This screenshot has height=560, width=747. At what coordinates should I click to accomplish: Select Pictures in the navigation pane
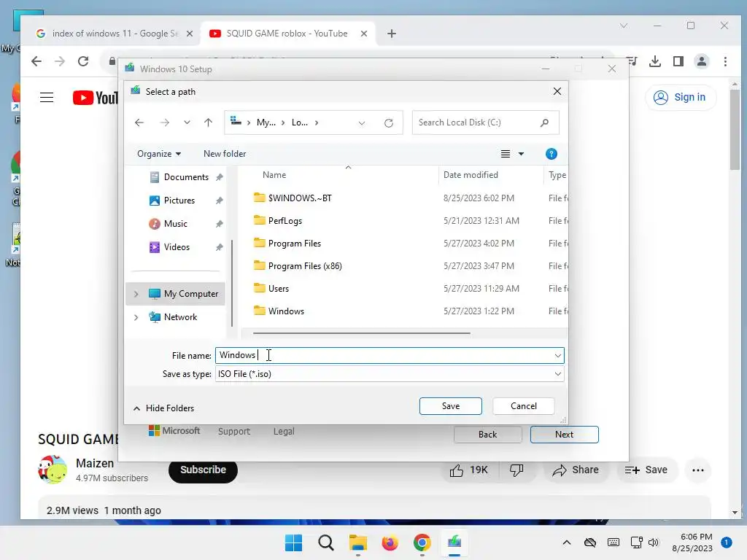coord(179,201)
